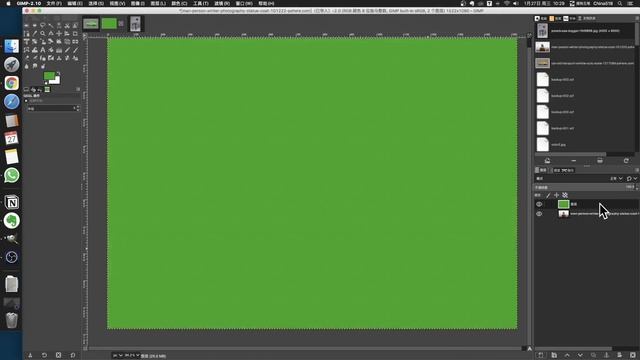This screenshot has height=360, width=640.
Task: Click the horizontal canvas scrollbar
Action: pos(304,348)
